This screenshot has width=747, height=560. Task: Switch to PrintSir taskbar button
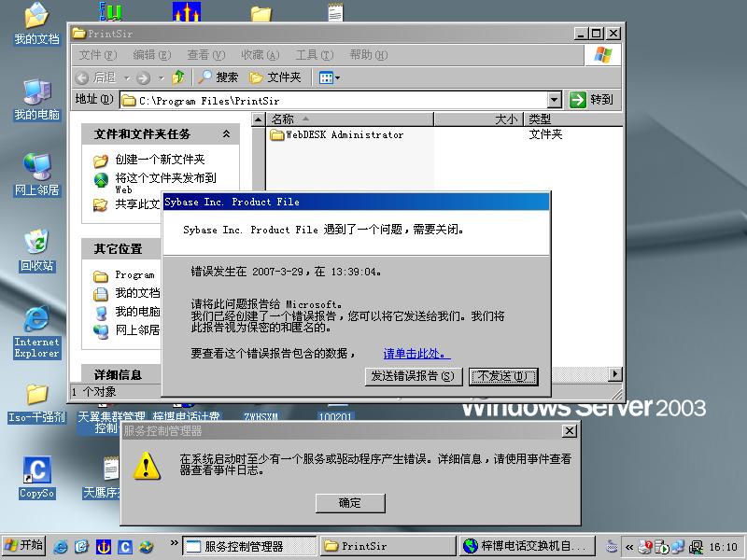[x=388, y=546]
